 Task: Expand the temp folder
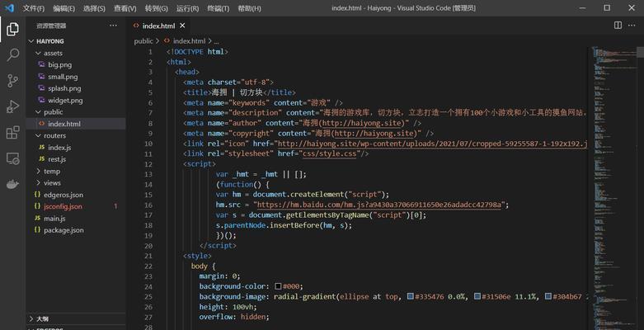38,171
